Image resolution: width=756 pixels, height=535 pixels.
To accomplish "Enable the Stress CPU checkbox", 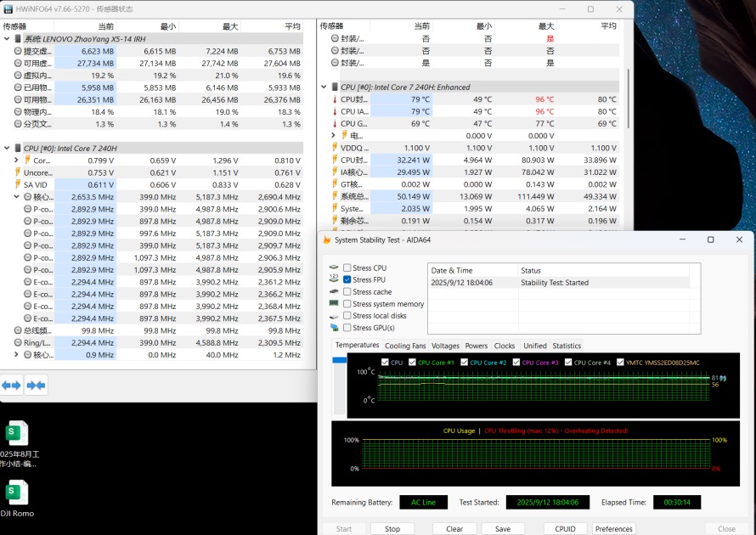I will [347, 268].
